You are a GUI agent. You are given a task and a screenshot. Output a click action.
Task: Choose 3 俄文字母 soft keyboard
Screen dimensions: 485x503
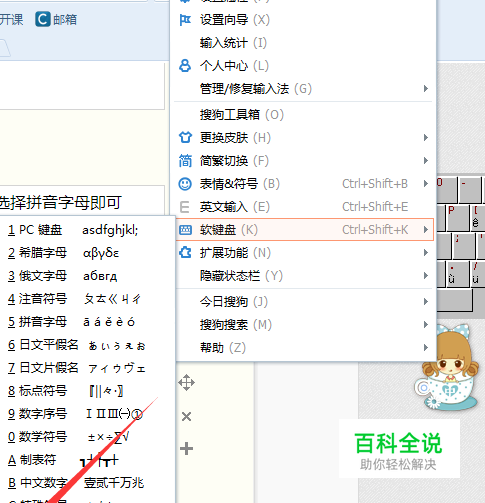[x=87, y=276]
